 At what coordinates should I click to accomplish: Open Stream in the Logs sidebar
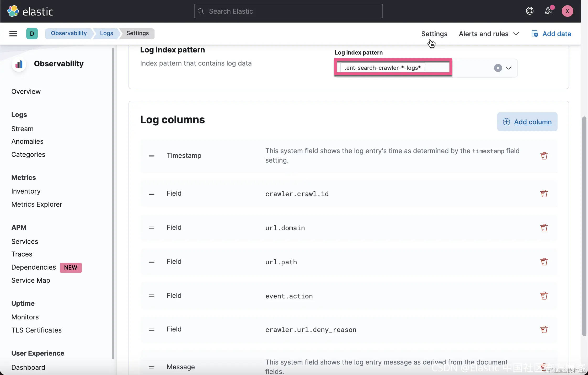coord(23,129)
